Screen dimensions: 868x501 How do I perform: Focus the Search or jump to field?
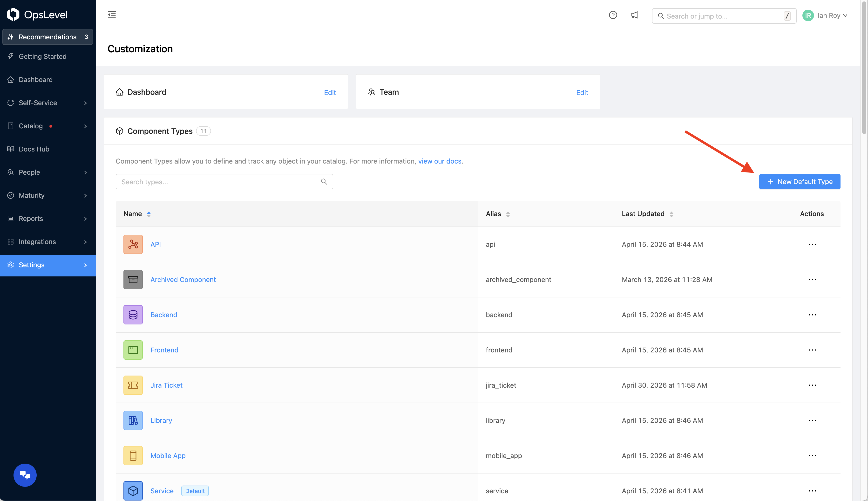(724, 16)
